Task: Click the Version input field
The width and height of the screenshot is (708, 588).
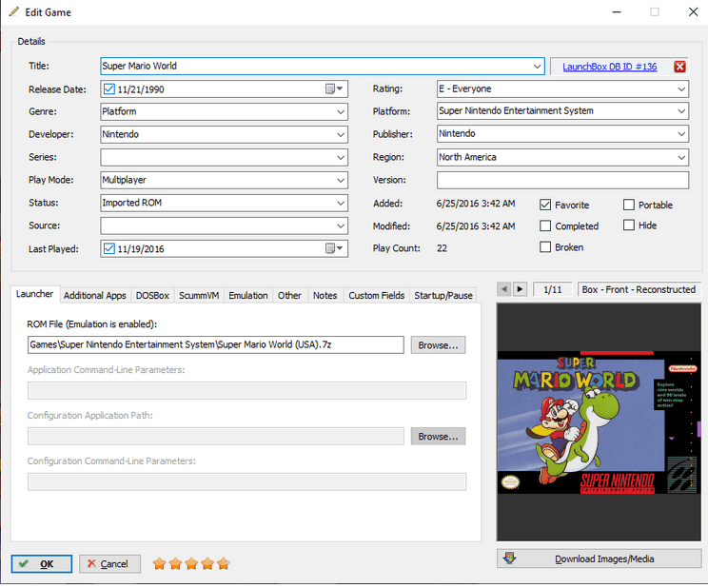Action: [x=562, y=180]
